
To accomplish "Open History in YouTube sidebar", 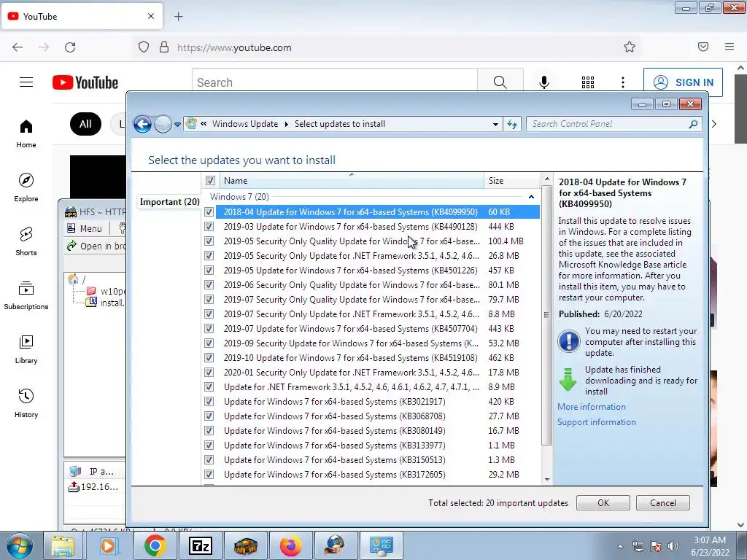I will [x=26, y=403].
